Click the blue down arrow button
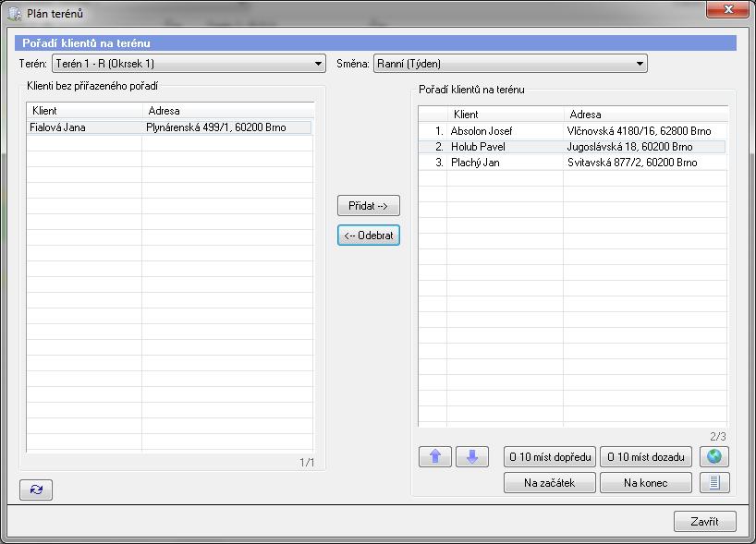The image size is (756, 544). click(472, 456)
